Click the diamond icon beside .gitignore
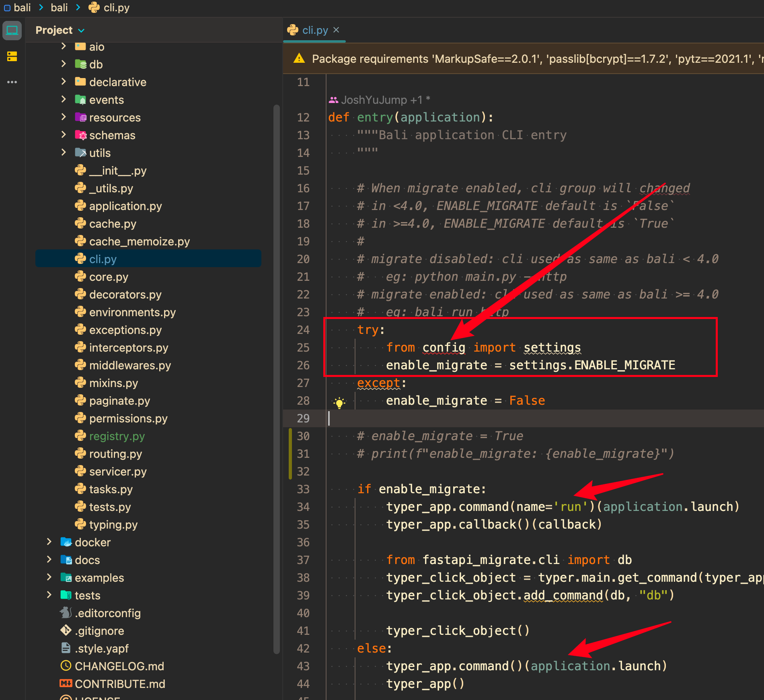764x700 pixels. (66, 630)
